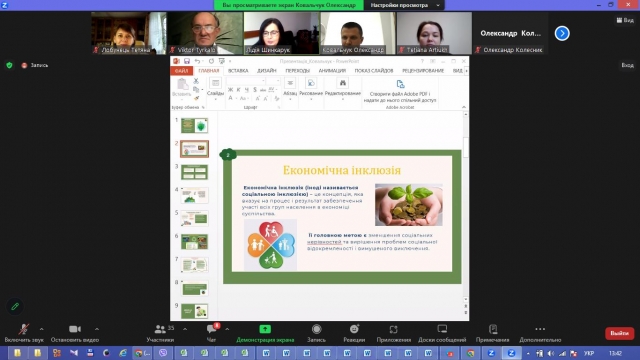Click the Cut scissors icon
Image resolution: width=640 pixels, height=360 pixels.
[x=196, y=81]
